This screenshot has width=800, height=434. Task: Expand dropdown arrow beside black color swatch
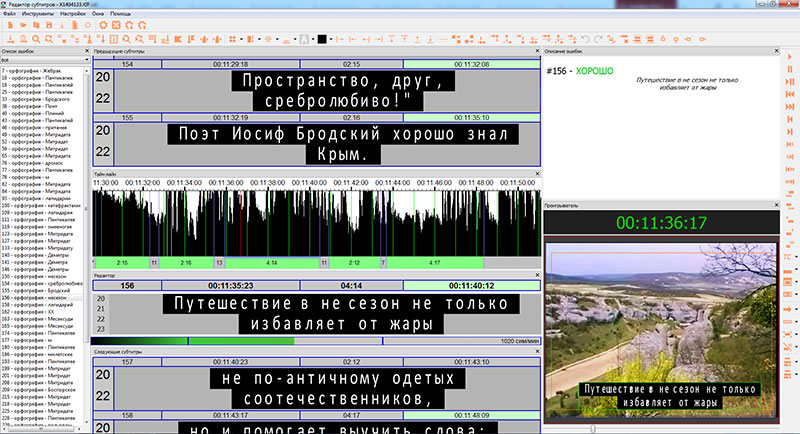point(331,39)
